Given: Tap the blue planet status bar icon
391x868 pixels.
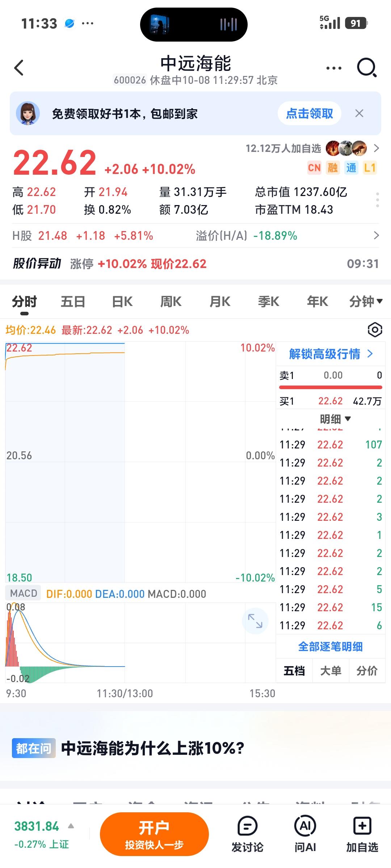Looking at the screenshot, I should click(70, 24).
